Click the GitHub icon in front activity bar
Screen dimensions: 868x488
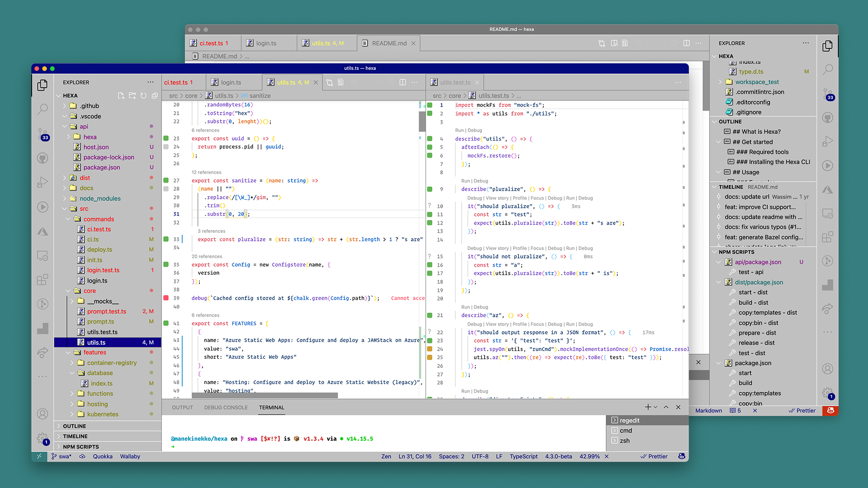pos(42,158)
